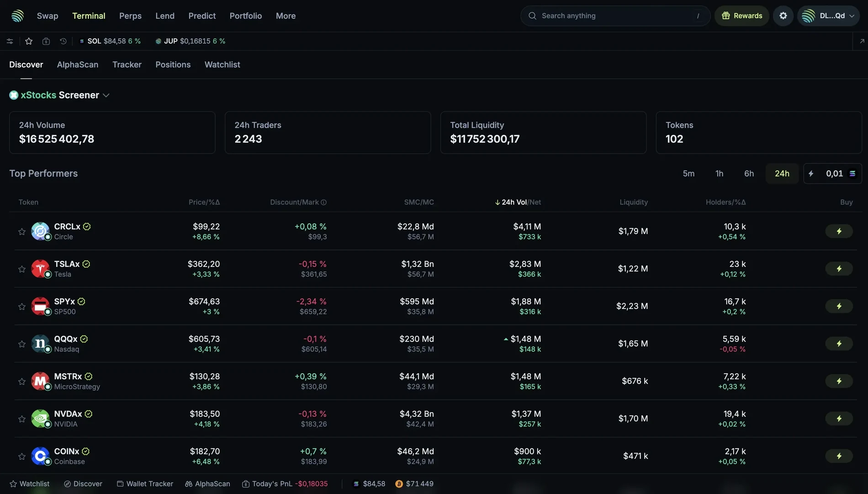Quick buy TSLAx with lightning button

pyautogui.click(x=839, y=269)
